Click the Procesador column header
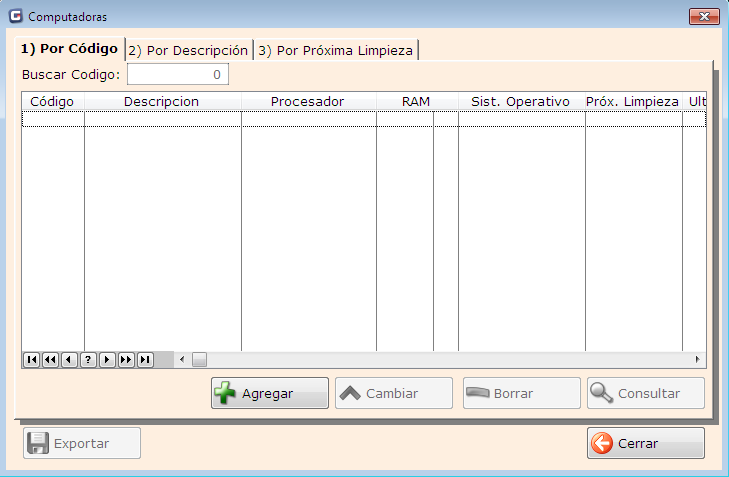 [x=308, y=102]
